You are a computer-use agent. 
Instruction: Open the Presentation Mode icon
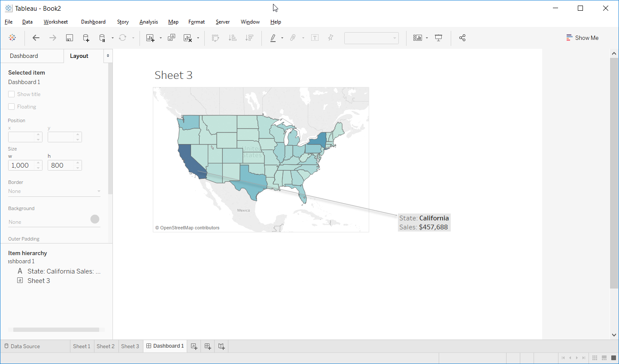click(438, 38)
